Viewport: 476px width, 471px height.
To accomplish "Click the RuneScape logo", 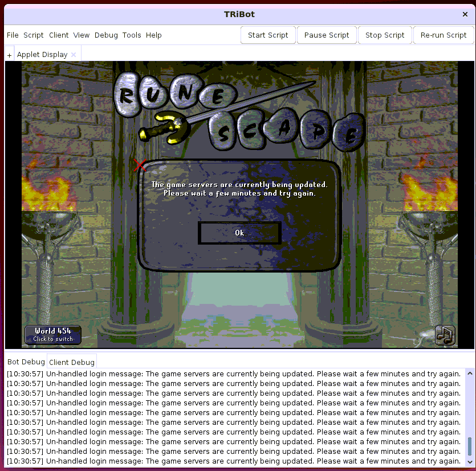I will click(x=239, y=112).
